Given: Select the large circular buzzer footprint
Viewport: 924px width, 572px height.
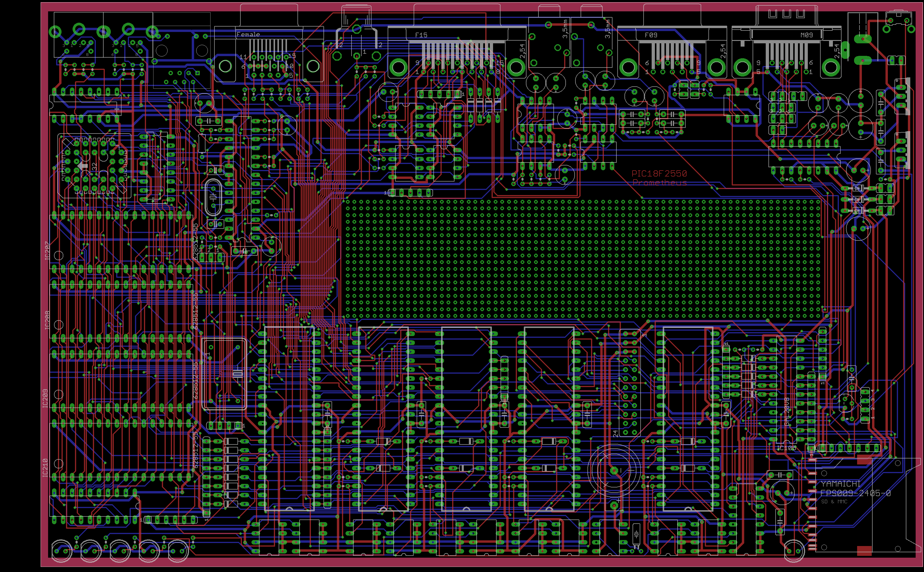Looking at the screenshot, I should [614, 470].
